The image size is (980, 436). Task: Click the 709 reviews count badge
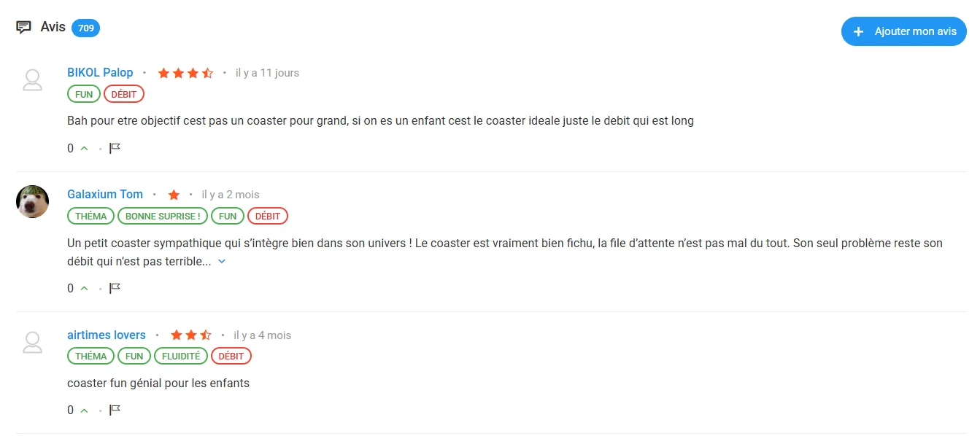click(86, 28)
